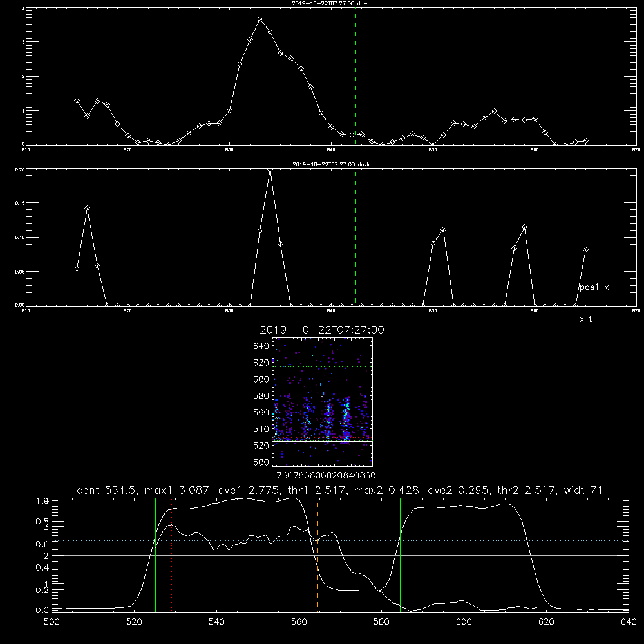Click the '540' x-axis label of the bottom plot
Screen dimensions: 644x644
pos(216,622)
